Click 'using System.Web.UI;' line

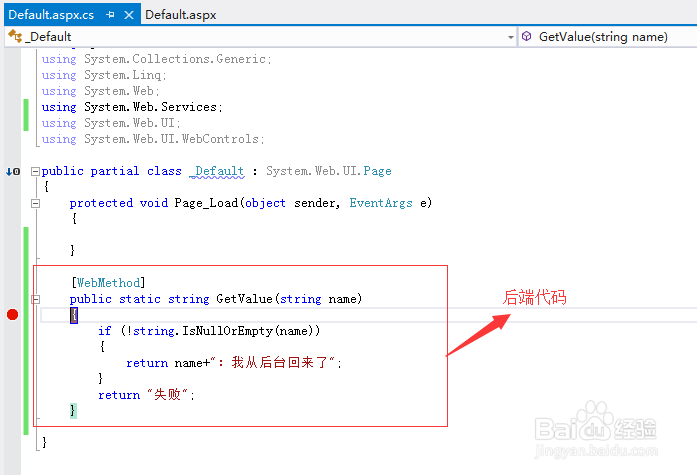coord(111,123)
